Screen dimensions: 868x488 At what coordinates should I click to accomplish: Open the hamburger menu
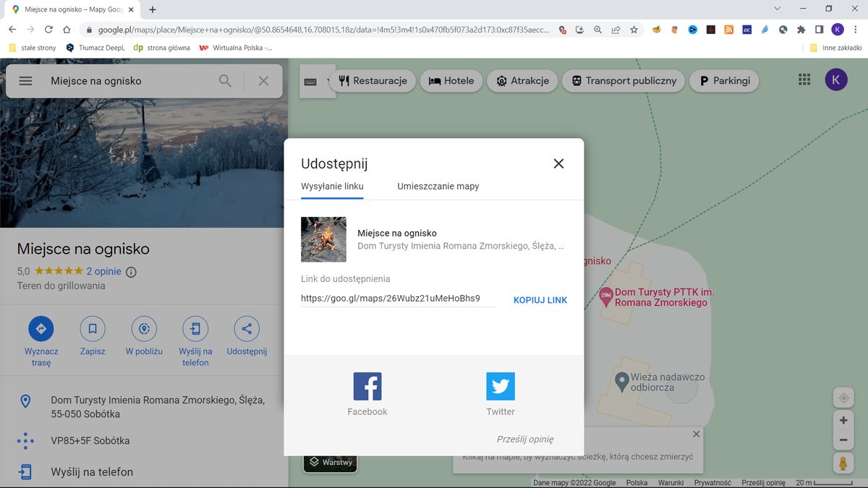click(25, 80)
